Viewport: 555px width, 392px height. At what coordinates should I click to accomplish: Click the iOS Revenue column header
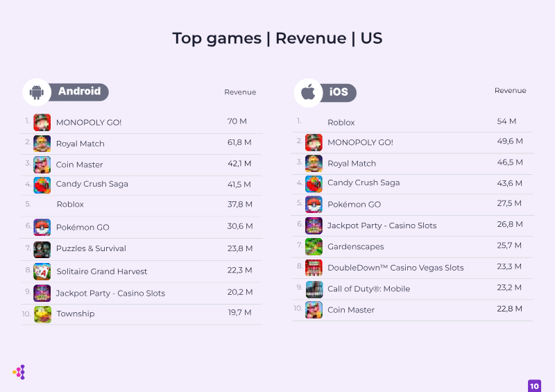(x=510, y=91)
